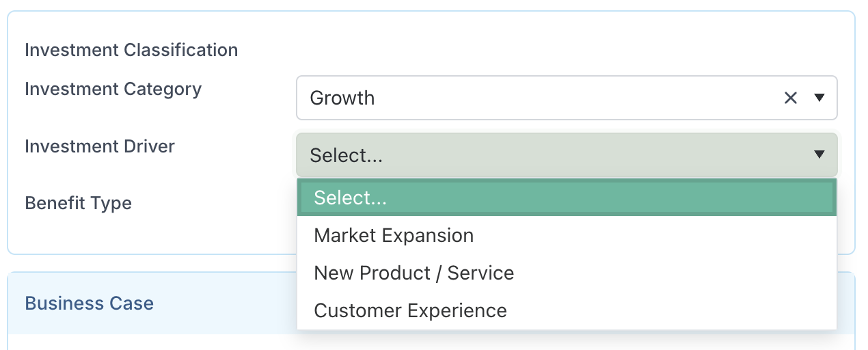The image size is (868, 350).
Task: Click the Investment Driver label
Action: [x=100, y=146]
